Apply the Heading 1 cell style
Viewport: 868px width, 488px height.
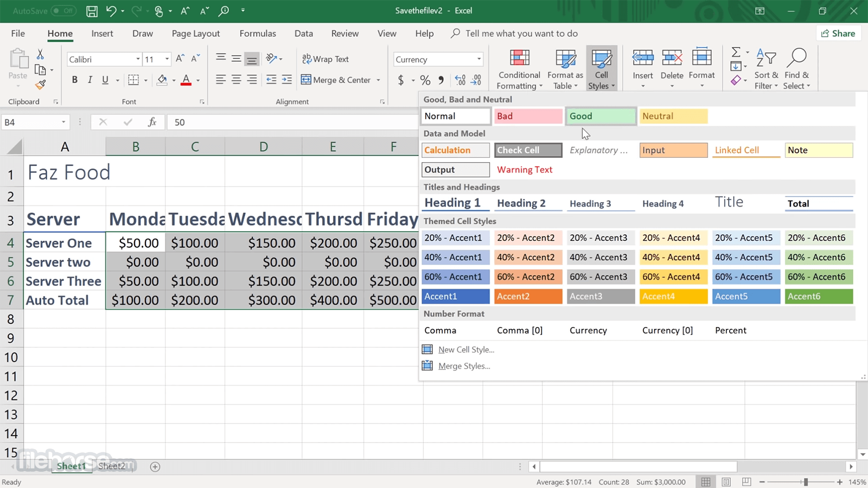point(456,203)
